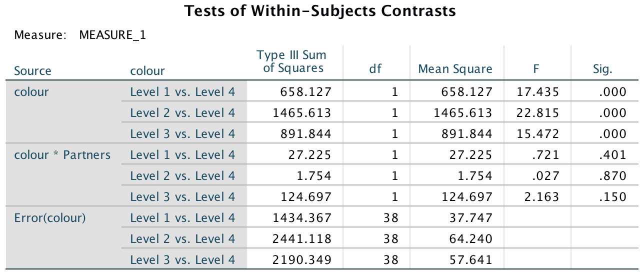Select the sum of squares 1434.367 cell

[x=302, y=218]
